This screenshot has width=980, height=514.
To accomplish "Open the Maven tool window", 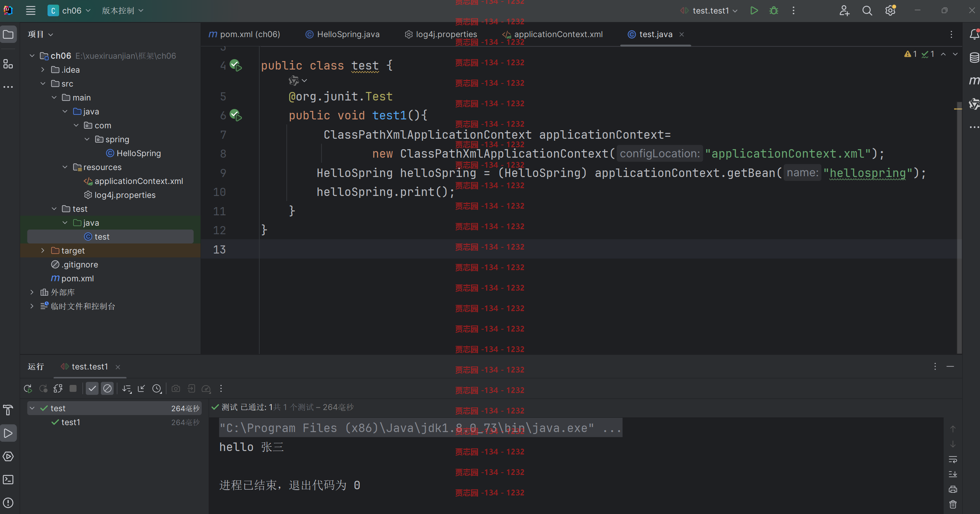I will (x=974, y=80).
